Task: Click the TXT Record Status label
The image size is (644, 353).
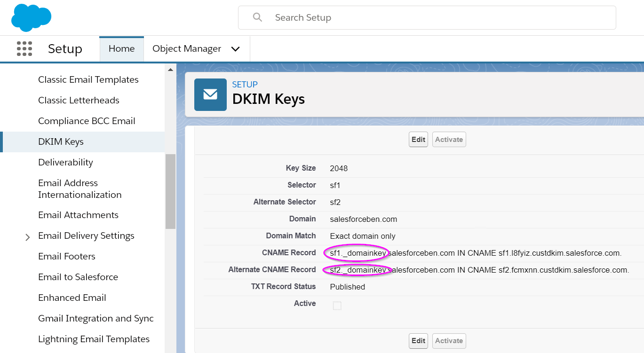Action: point(284,287)
